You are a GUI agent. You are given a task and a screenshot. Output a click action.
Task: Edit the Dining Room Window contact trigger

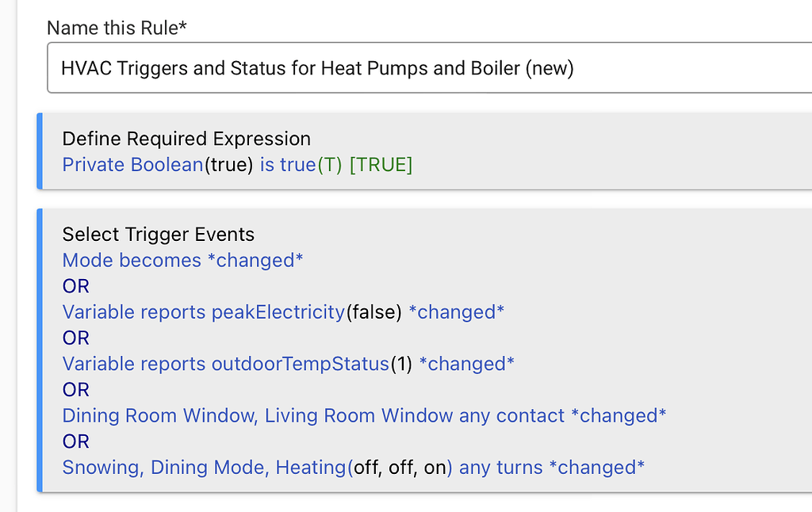tap(364, 415)
